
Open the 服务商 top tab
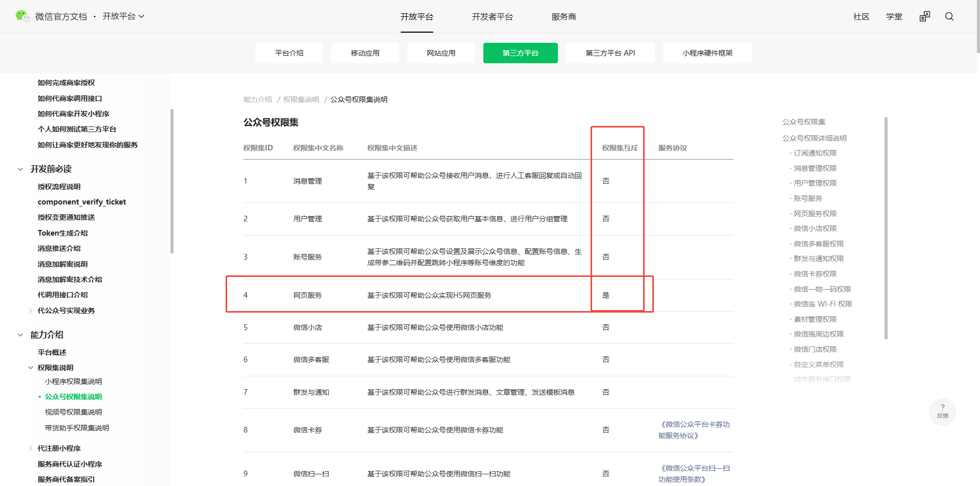click(x=564, y=17)
